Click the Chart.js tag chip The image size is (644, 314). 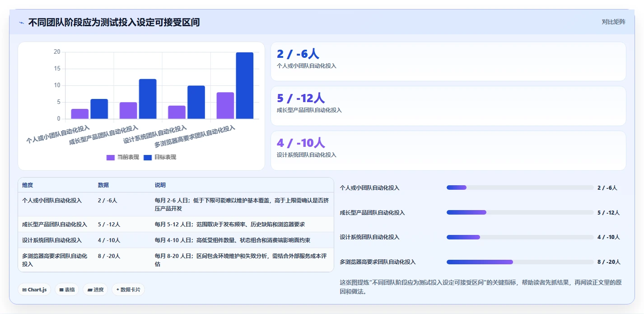point(34,290)
